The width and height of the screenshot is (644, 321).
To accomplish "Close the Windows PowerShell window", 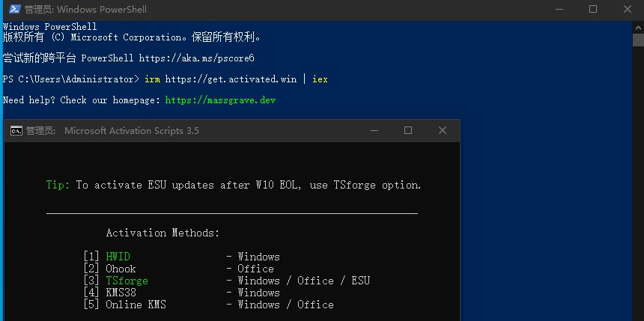I will pos(628,9).
